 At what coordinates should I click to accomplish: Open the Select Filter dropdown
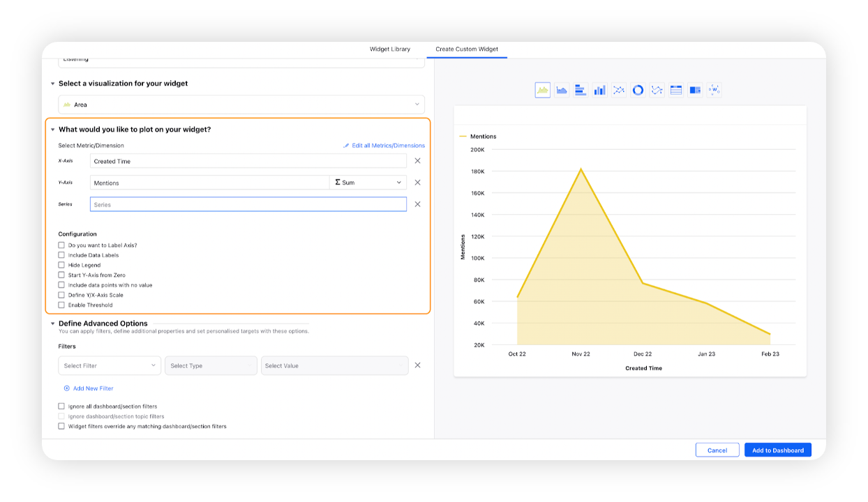(110, 365)
